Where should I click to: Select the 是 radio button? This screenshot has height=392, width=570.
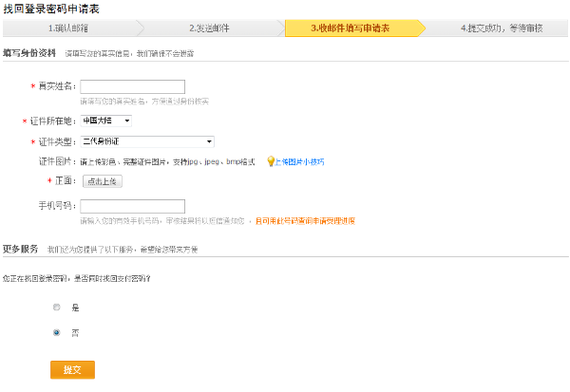(57, 308)
